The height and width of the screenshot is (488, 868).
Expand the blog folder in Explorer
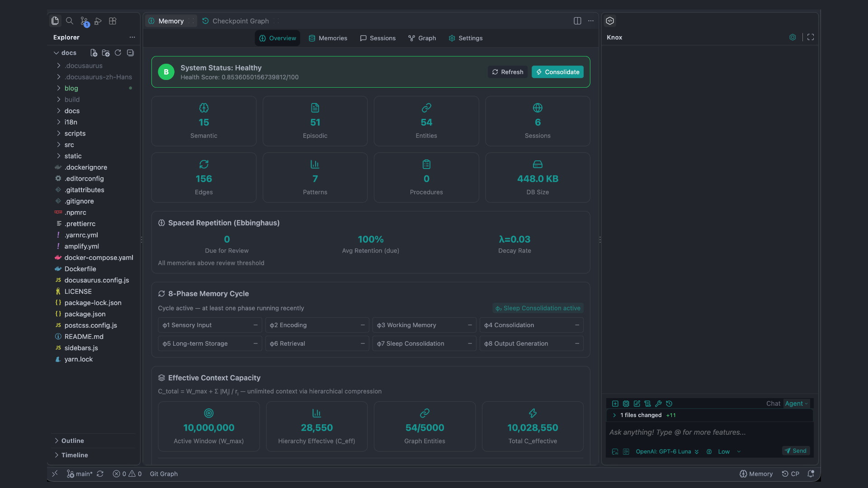click(94, 88)
